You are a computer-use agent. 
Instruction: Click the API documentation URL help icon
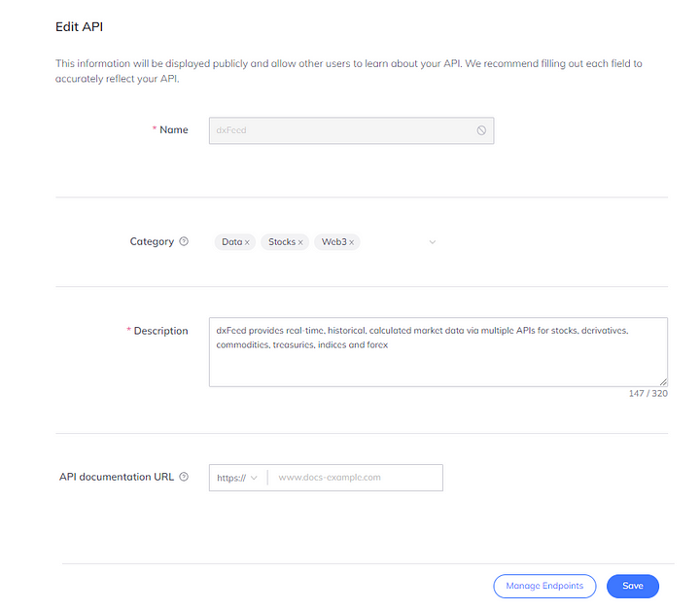coord(184,478)
